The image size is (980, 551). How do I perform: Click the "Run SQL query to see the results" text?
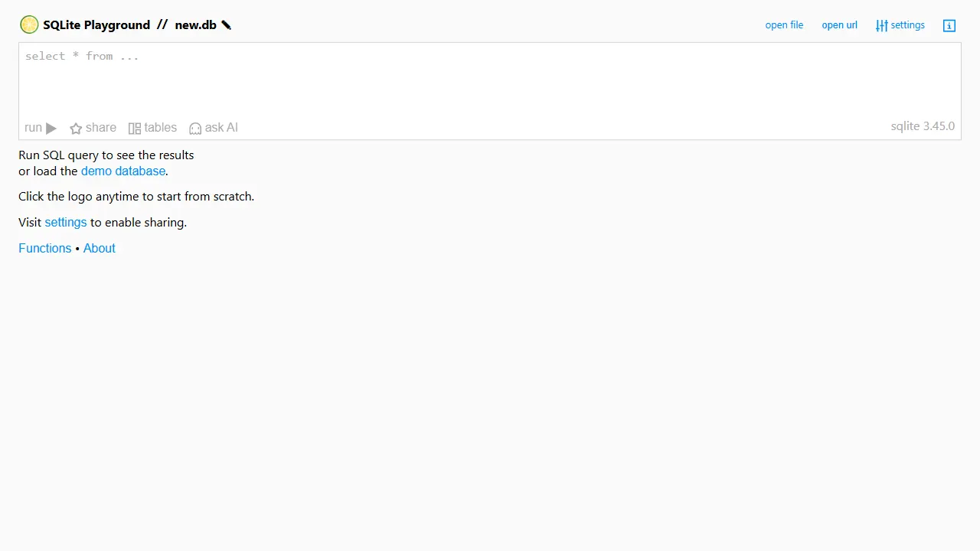[x=106, y=155]
